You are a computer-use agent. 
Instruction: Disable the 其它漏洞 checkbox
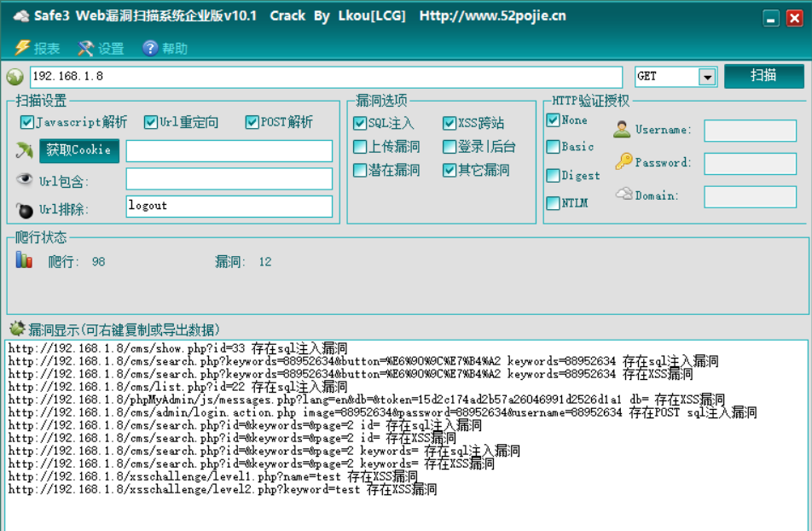coord(449,170)
